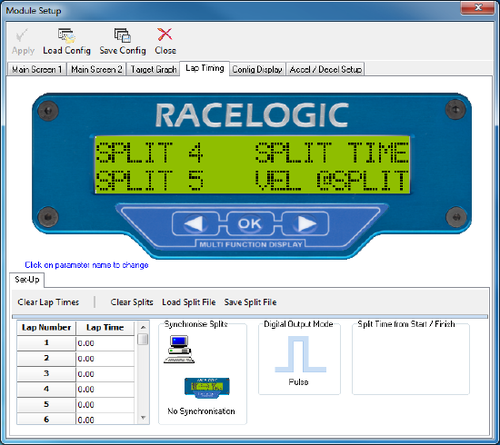The height and width of the screenshot is (445, 500).
Task: Open the Target Graph tab
Action: click(154, 69)
